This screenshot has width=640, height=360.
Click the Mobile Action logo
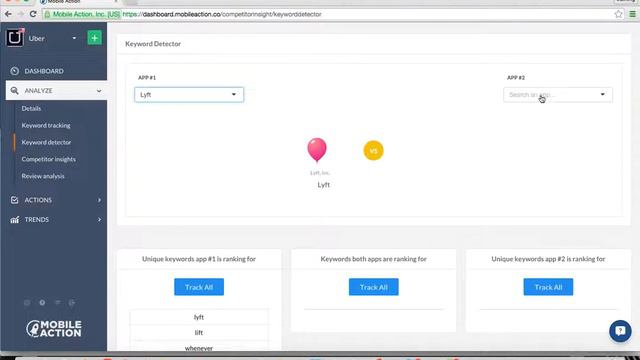(54, 329)
